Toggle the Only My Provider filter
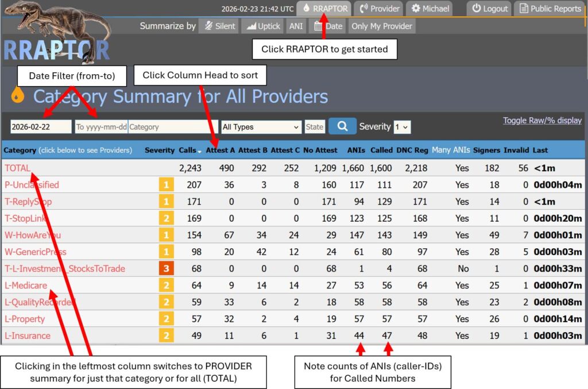588x389 pixels. 382,26
